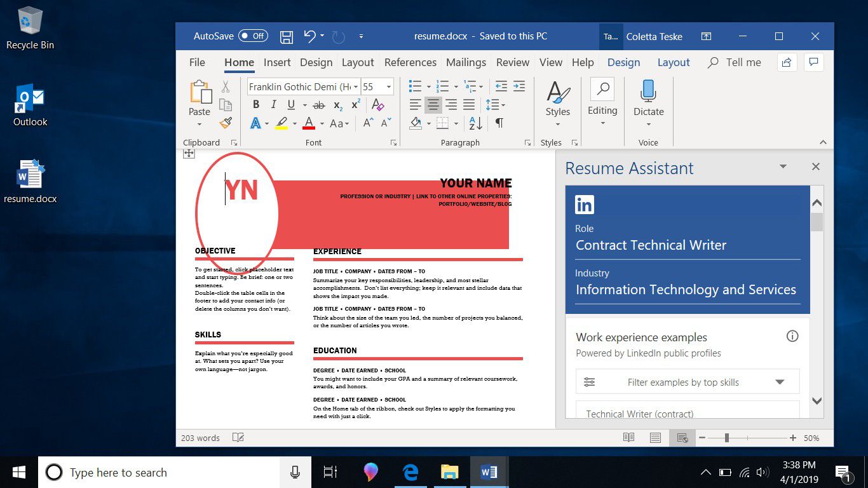Click the Copy icon in Clipboard group
Viewport: 868px width, 488px height.
(226, 105)
